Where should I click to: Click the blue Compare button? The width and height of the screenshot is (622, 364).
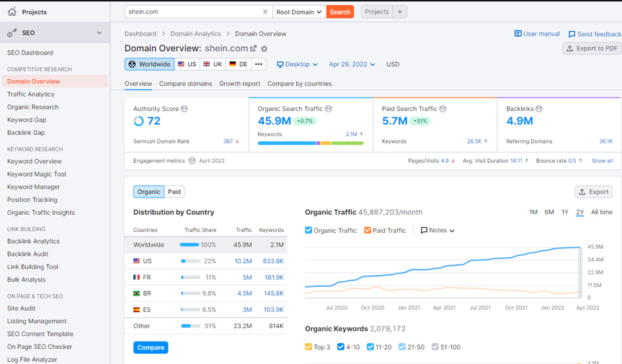click(151, 347)
